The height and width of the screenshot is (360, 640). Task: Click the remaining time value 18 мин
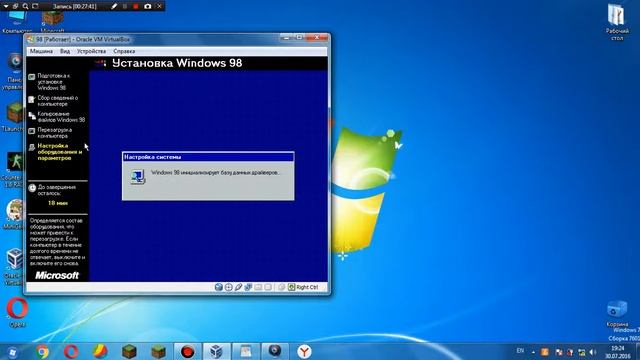tap(58, 203)
